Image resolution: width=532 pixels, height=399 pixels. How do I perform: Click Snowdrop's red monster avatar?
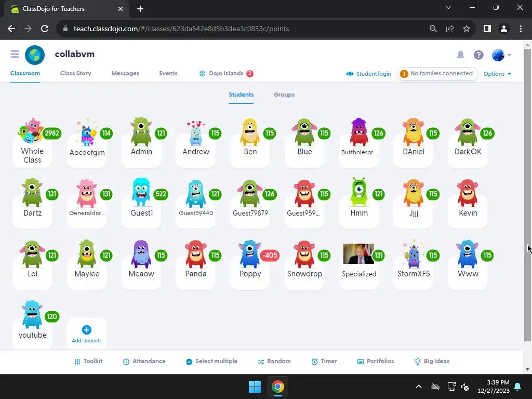[x=304, y=255]
